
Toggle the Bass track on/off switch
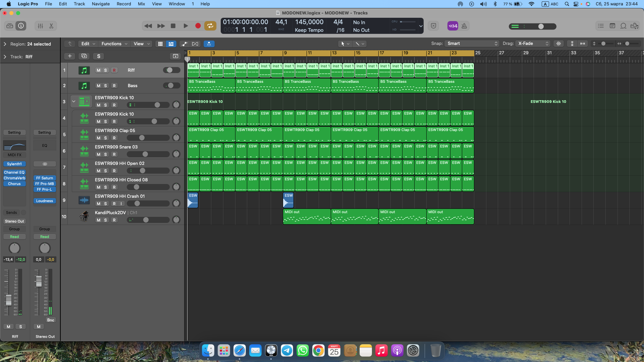pyautogui.click(x=171, y=86)
